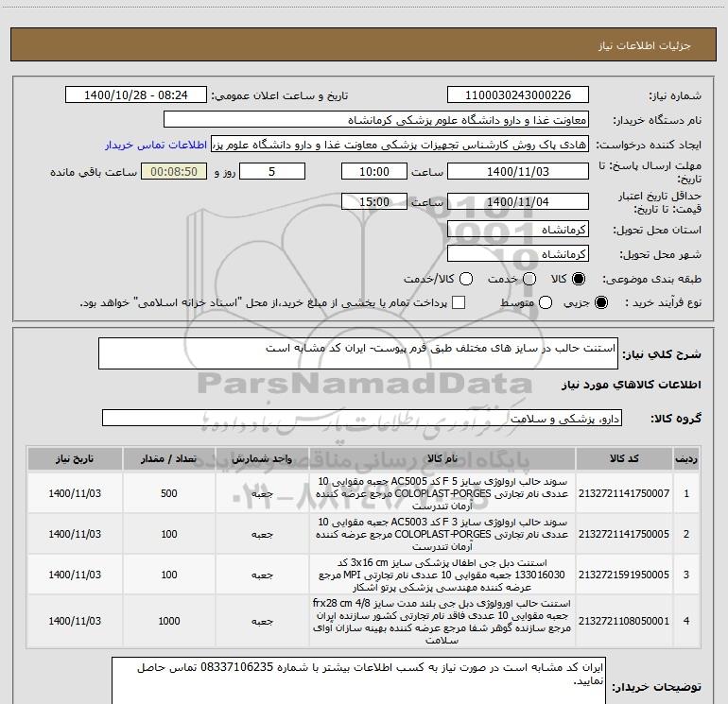Click the شرح کلی نیاز description box
Image resolution: width=728 pixels, height=704 pixels.
[358, 353]
